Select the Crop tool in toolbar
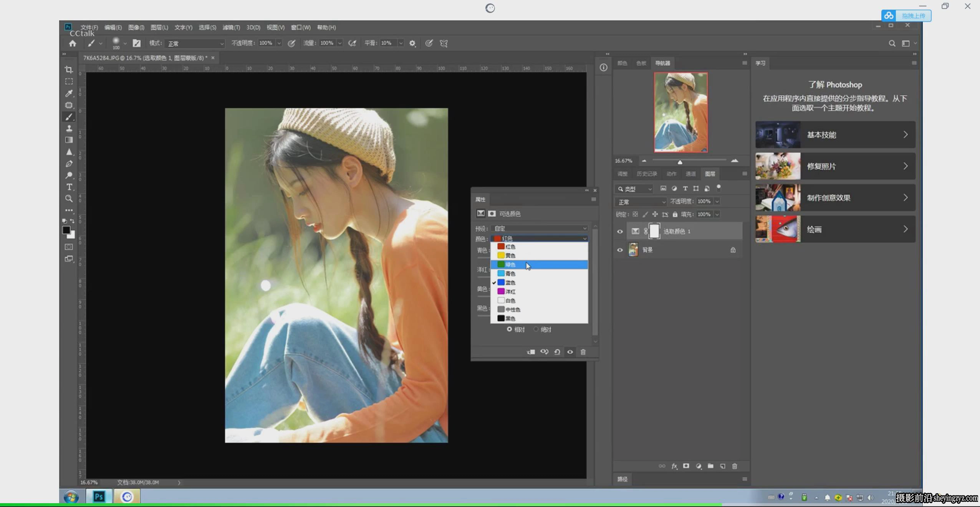The height and width of the screenshot is (507, 980). (x=69, y=70)
